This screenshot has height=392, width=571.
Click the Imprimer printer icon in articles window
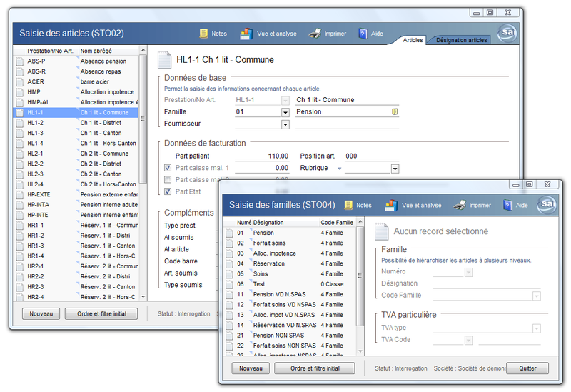315,33
